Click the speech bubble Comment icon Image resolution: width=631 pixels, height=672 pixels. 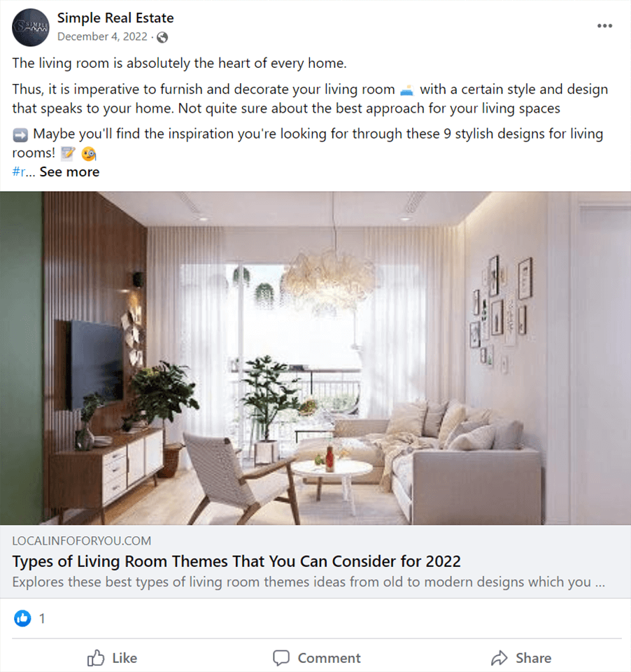(x=281, y=658)
